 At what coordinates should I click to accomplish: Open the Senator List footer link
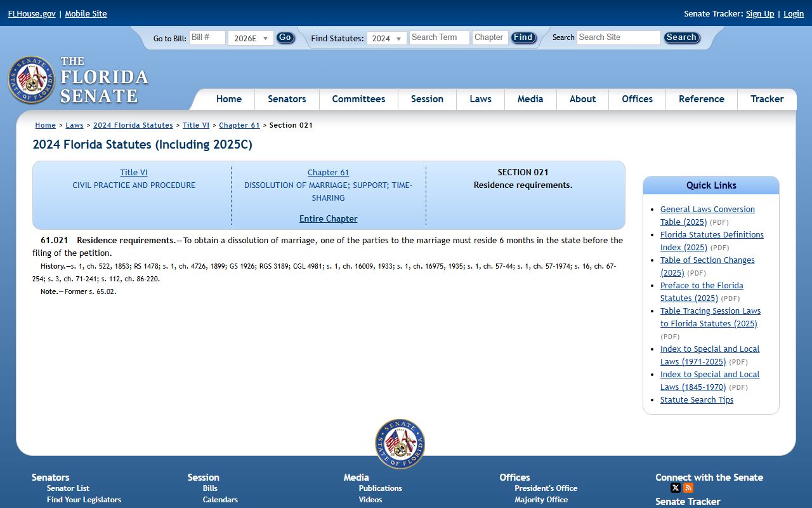68,488
